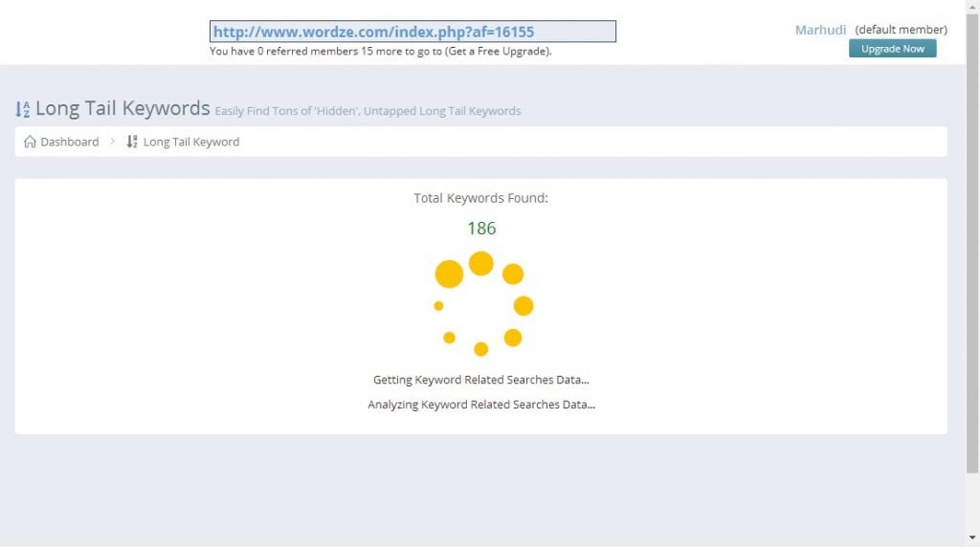Open the Dashboard breadcrumb link

pos(69,142)
